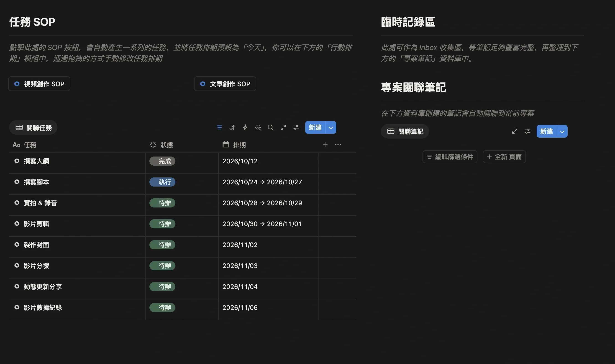Open the 待辦 status for 影片數據紀錄

click(x=162, y=308)
